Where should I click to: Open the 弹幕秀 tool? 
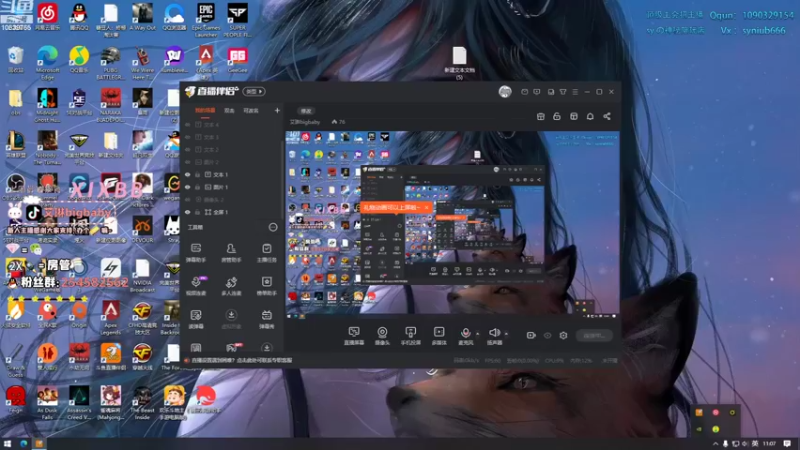click(x=266, y=319)
